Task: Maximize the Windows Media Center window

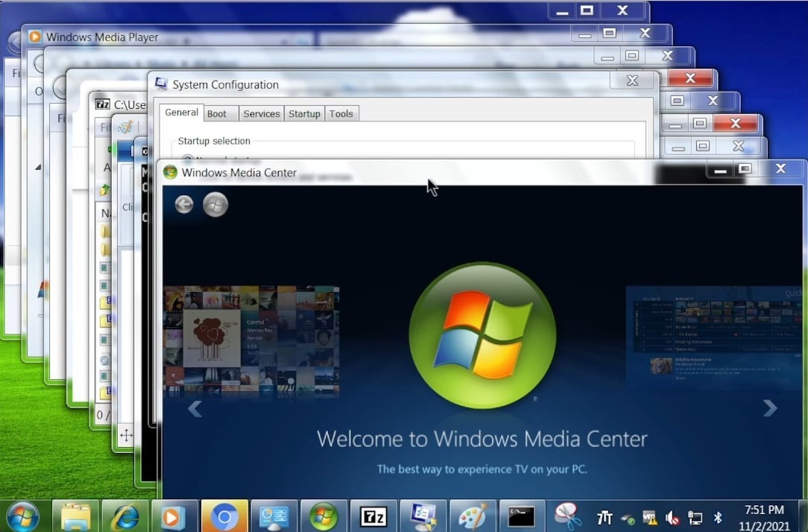Action: (x=744, y=168)
